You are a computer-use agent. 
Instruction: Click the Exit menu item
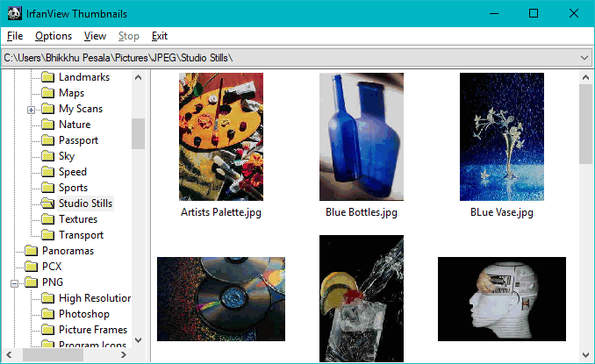click(160, 36)
